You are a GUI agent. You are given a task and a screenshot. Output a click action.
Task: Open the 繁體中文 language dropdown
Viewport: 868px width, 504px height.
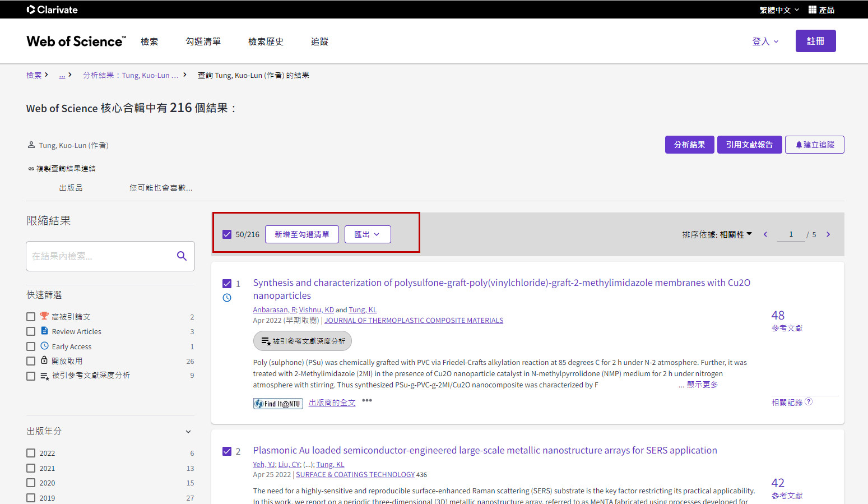point(779,10)
